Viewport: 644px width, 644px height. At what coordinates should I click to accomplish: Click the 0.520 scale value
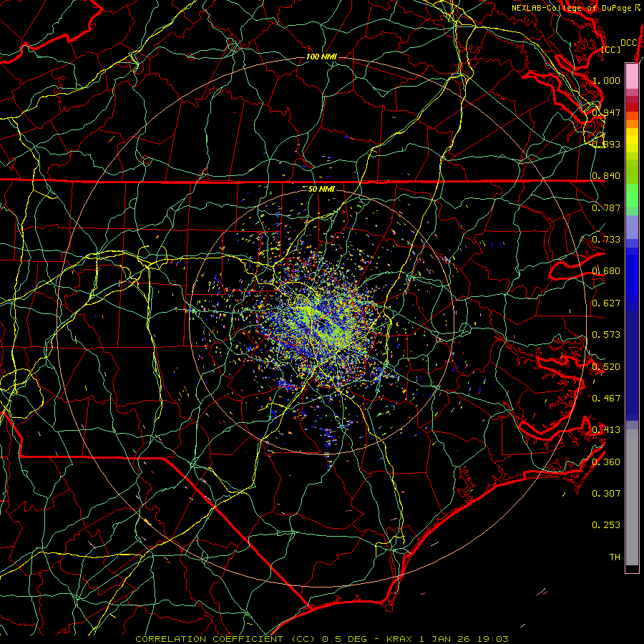tap(606, 367)
